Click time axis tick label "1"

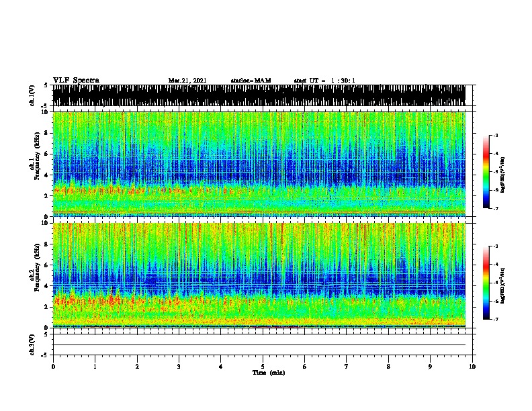pyautogui.click(x=95, y=367)
